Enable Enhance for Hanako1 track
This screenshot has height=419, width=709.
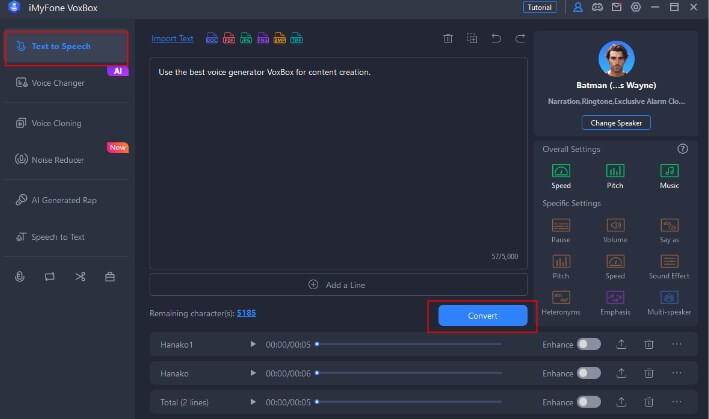point(589,344)
